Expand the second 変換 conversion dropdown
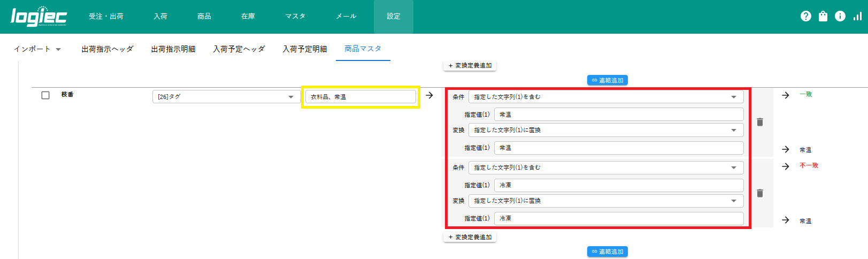 [x=605, y=201]
